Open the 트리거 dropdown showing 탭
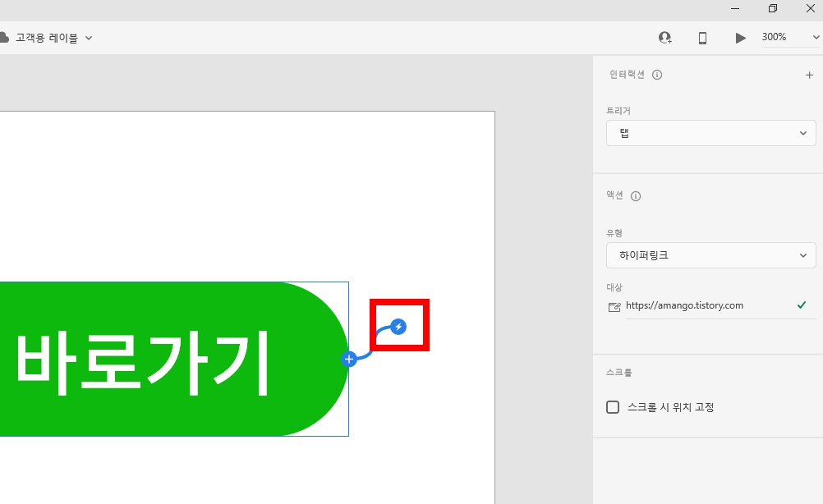823x504 pixels. [710, 132]
